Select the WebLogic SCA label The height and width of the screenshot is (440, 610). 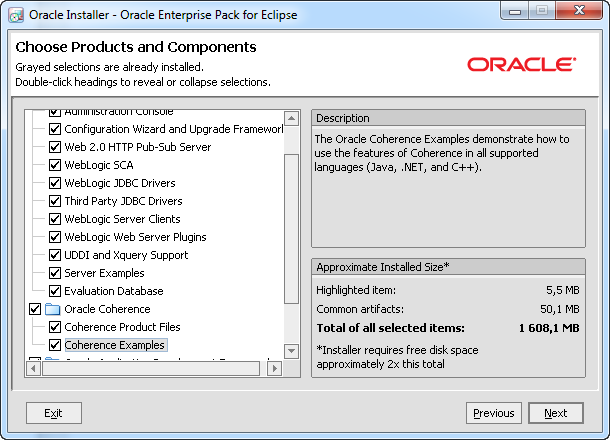99,165
